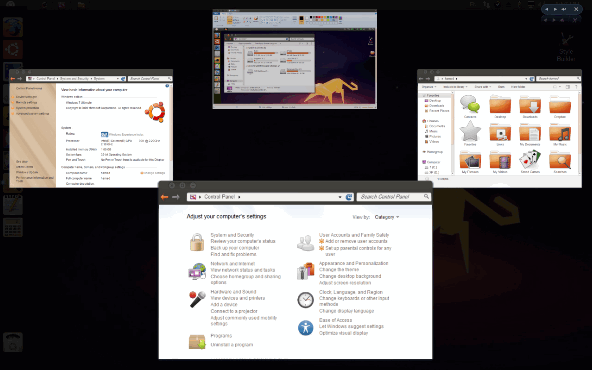Click Adjust screen resolution link
The height and width of the screenshot is (370, 592).
345,283
